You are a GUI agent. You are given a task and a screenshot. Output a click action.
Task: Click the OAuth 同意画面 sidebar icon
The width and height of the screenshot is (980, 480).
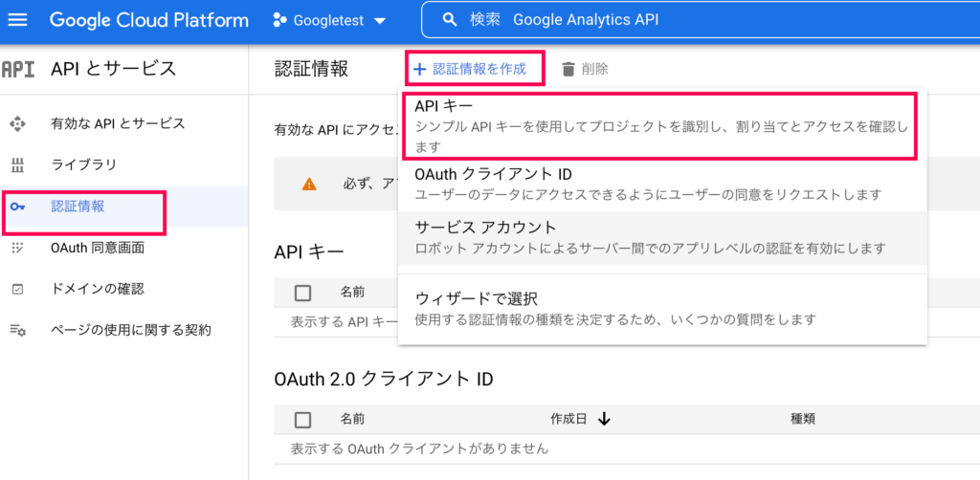[17, 248]
